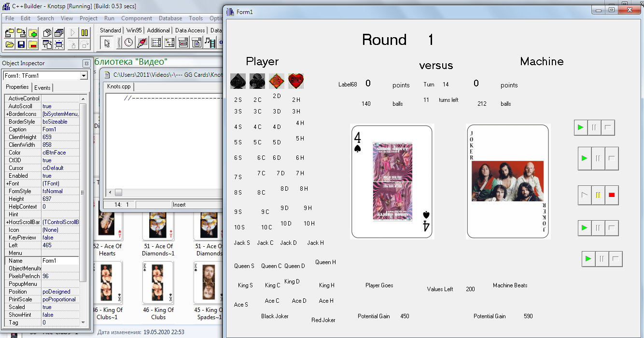
Task: Open the Database menu
Action: (170, 18)
